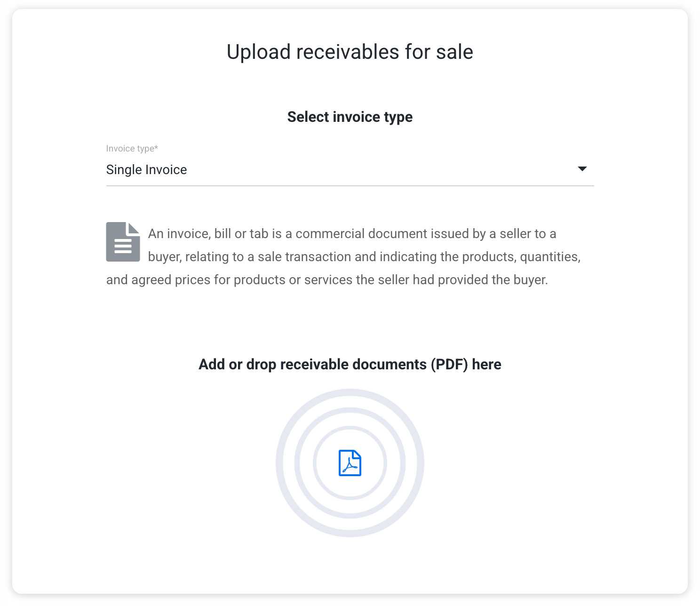Click the blue PDF file icon
This screenshot has width=700, height=606.
(350, 463)
